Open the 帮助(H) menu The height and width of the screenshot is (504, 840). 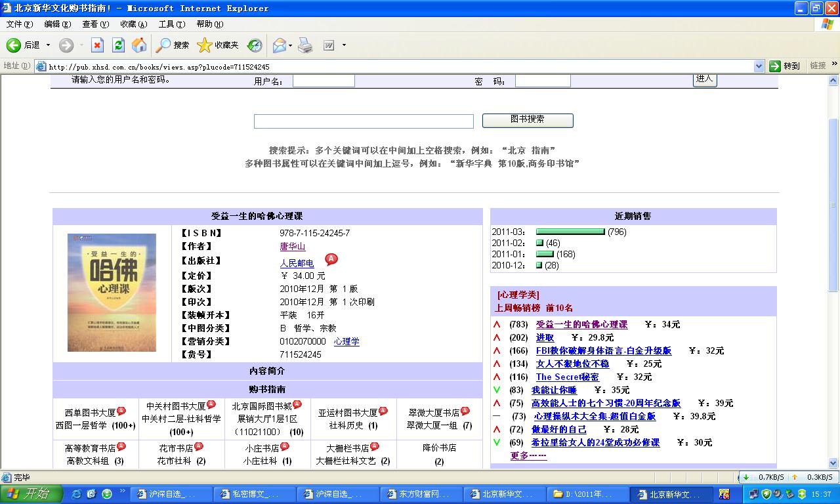(x=210, y=24)
